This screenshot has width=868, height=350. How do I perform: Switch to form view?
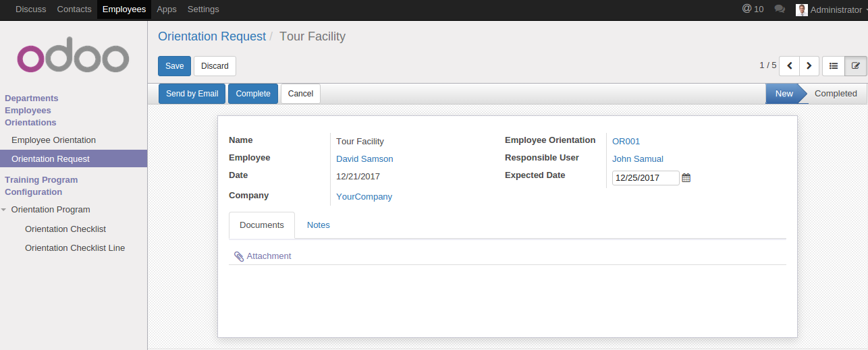(856, 66)
